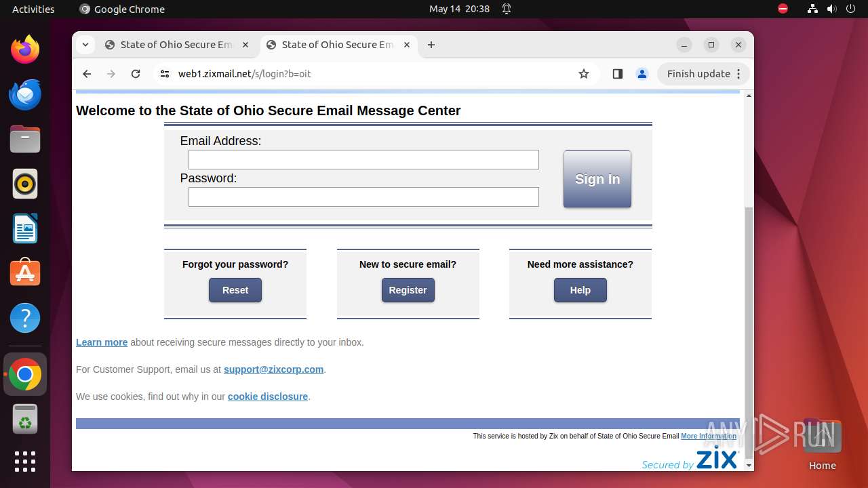Bookmark this page with star icon

pyautogui.click(x=584, y=74)
